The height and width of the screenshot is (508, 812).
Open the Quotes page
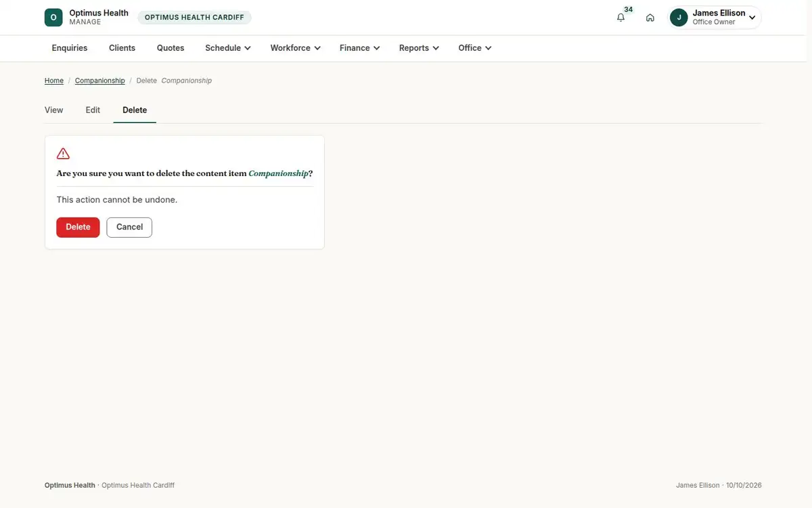coord(171,48)
